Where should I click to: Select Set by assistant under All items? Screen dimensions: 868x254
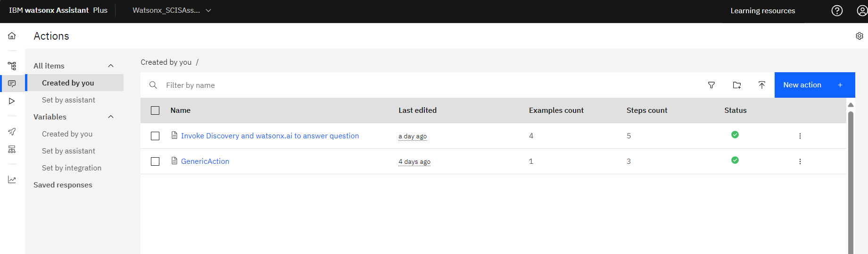pos(68,100)
